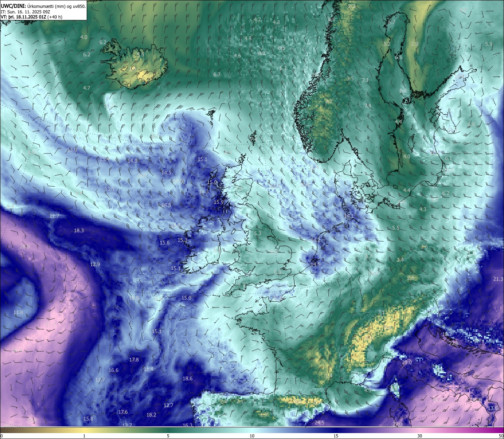Click the '16.3' value label near Spain
The width and height of the screenshot is (504, 439).
(x=188, y=425)
